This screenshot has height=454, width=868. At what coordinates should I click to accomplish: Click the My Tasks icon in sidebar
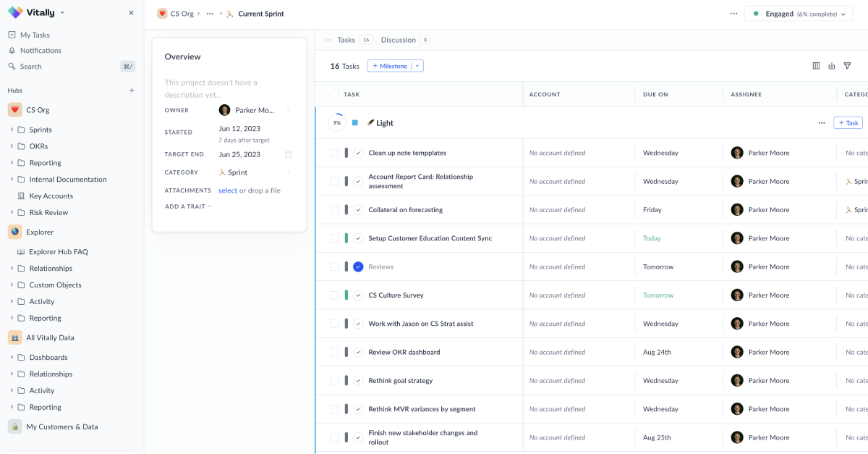(12, 34)
